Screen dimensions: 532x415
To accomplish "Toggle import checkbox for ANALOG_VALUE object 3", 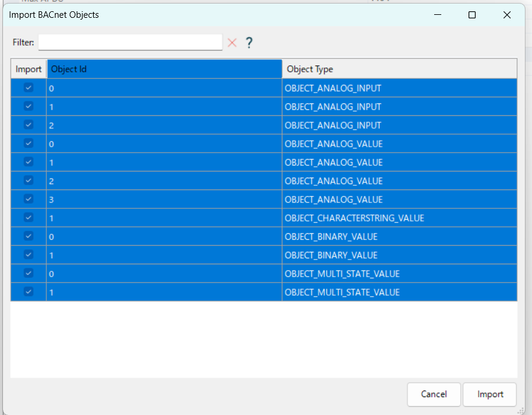I will [x=28, y=199].
